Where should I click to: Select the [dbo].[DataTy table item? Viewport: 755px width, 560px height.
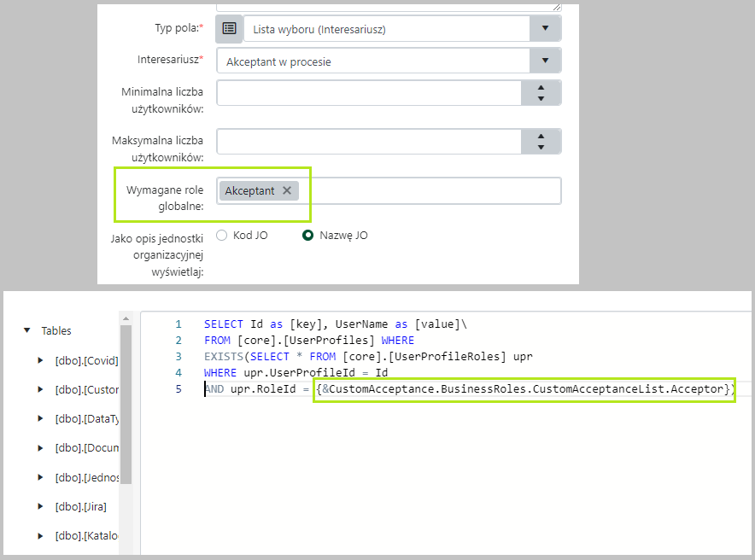click(85, 419)
